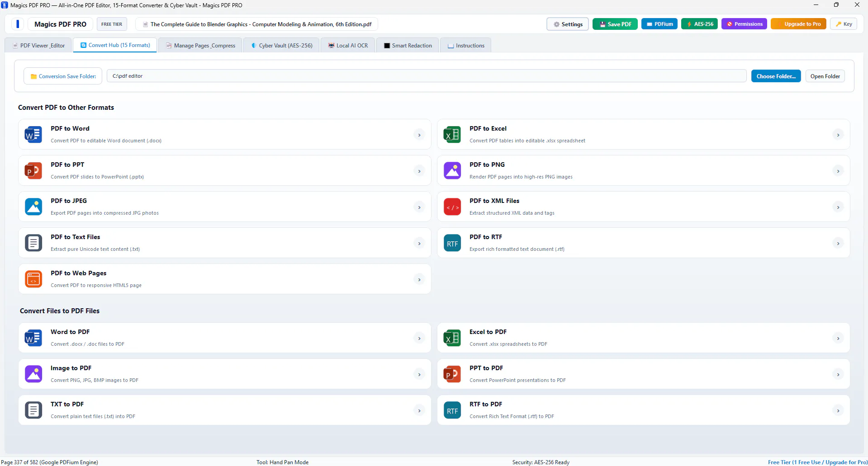Click the Word icon on PDF to Word card
868x466 pixels.
(33, 135)
